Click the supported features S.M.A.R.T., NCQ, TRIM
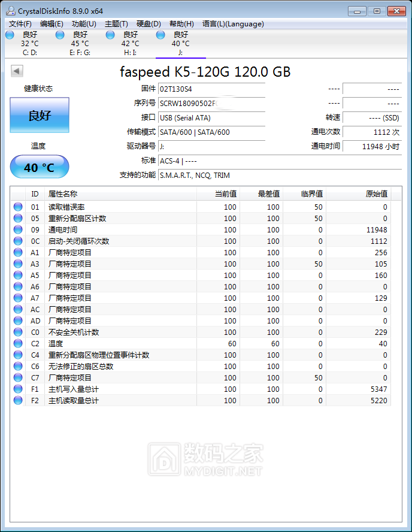Screen dimensions: 412x532 (x=280, y=175)
